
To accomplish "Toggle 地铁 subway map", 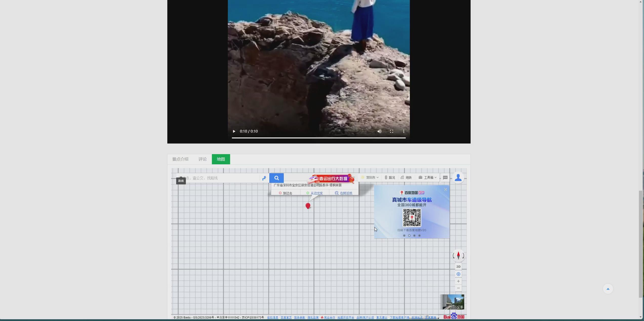I will [x=406, y=177].
